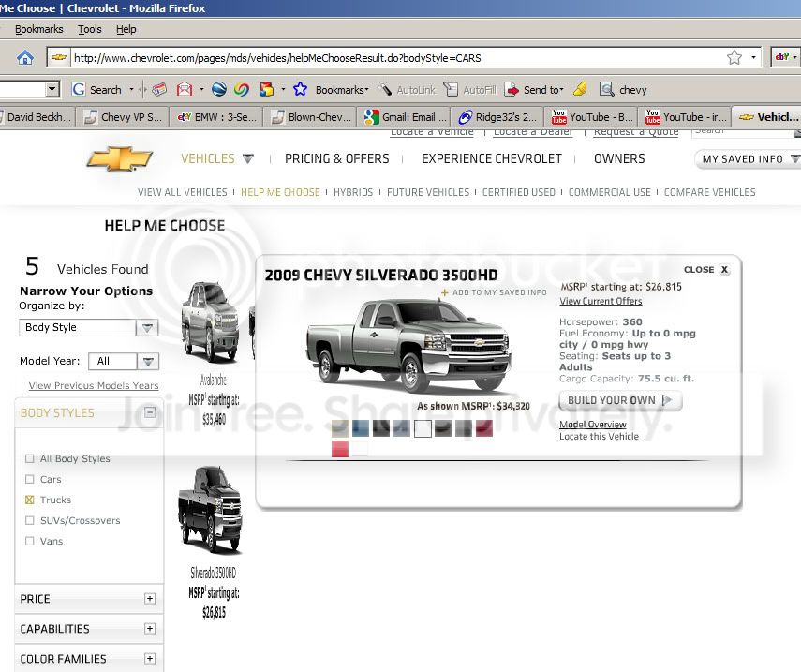This screenshot has height=672, width=801.
Task: Click the AutoFill toolbar button
Action: coord(470,90)
